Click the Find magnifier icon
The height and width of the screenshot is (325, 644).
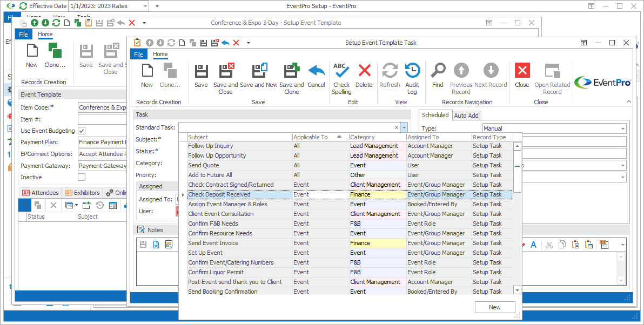[438, 71]
